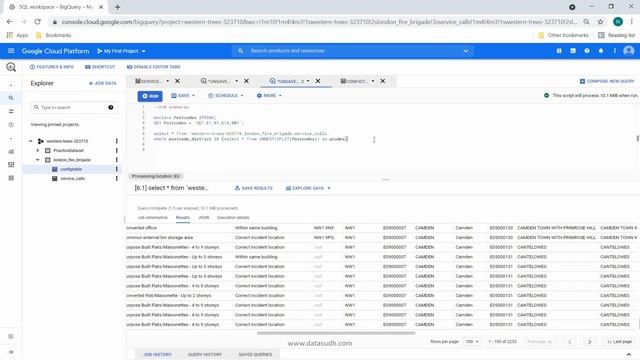This screenshot has height=360, width=640.
Task: Open the notifications bell icon
Action: click(x=601, y=51)
